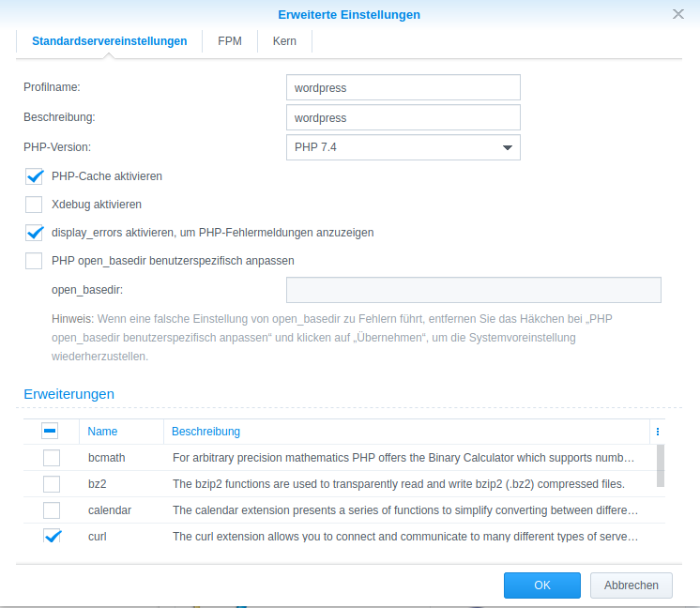Toggle display_errors aktivieren checkbox
Image resolution: width=700 pixels, height=608 pixels.
(35, 233)
